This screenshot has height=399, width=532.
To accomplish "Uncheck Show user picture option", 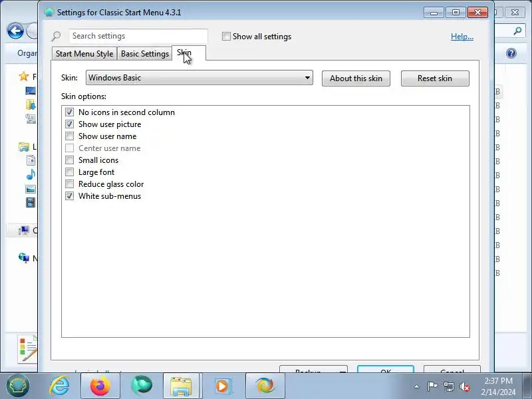I will [70, 124].
